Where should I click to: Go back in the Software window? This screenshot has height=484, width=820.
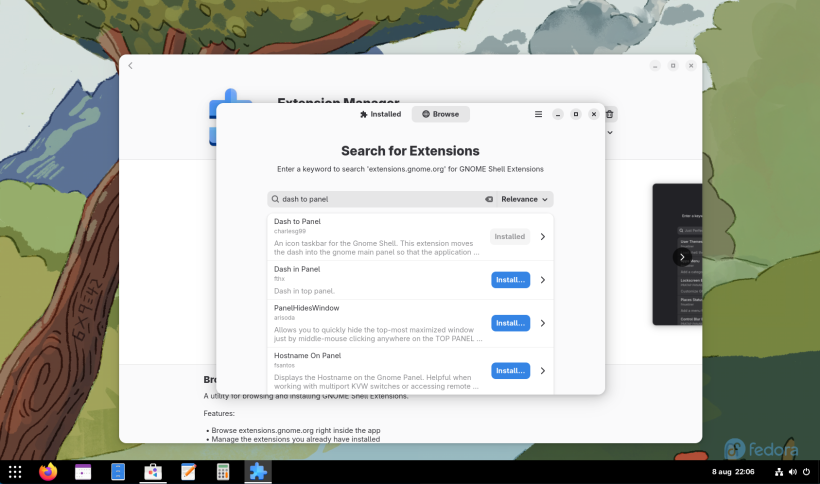[x=130, y=66]
